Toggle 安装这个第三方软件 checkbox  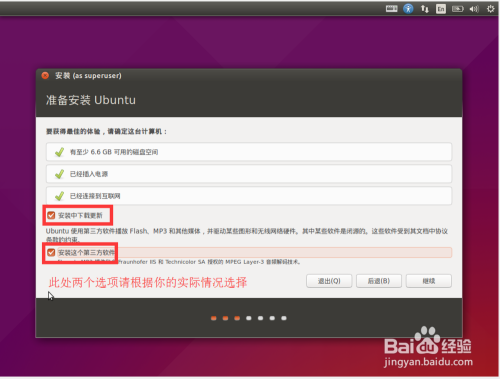point(51,252)
